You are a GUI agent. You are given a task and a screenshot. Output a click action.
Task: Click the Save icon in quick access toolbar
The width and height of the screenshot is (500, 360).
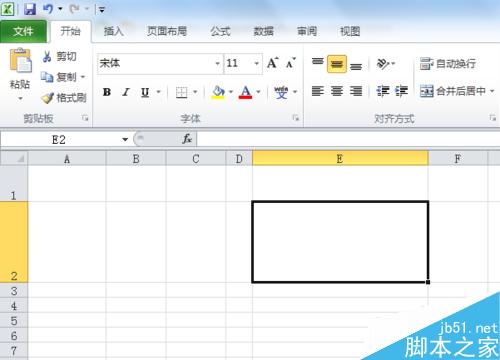30,9
